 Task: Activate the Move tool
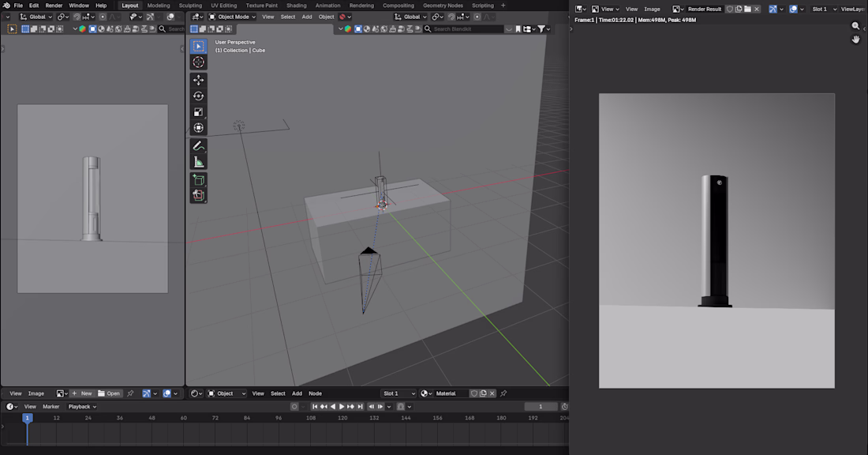click(x=198, y=80)
